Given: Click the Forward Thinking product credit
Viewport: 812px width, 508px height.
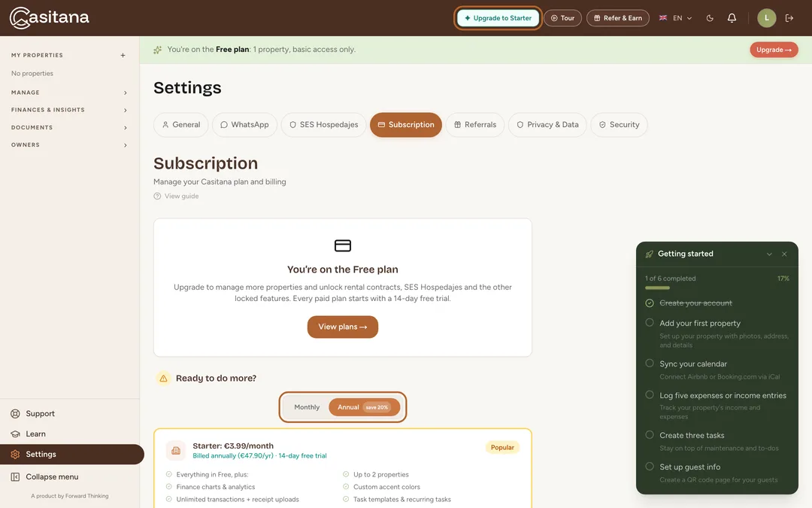Looking at the screenshot, I should (x=70, y=496).
